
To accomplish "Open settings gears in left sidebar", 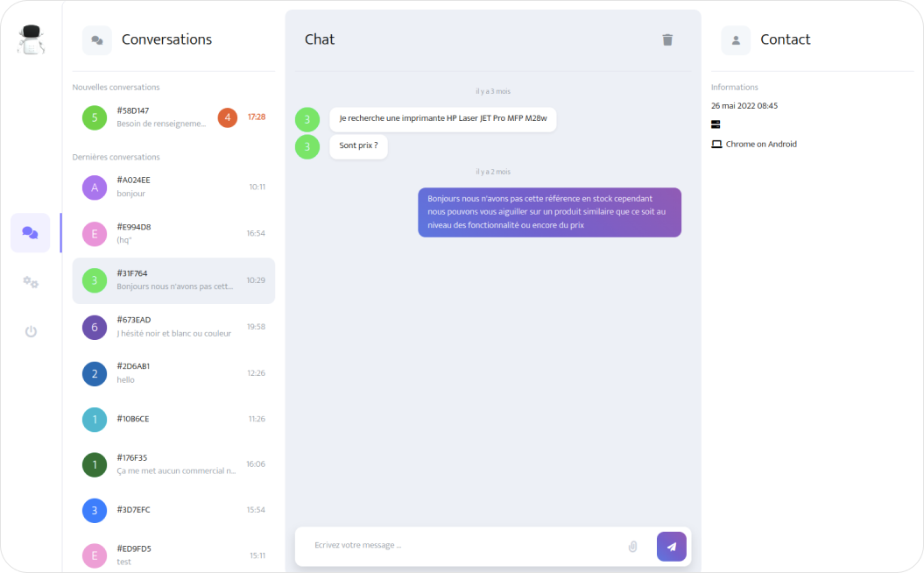I will pyautogui.click(x=31, y=282).
